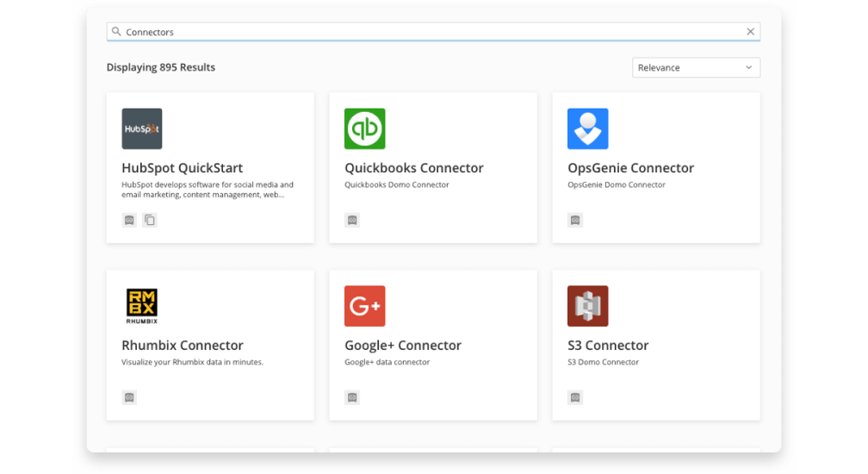Click the search magnifier icon
The image size is (868, 474).
pos(116,32)
